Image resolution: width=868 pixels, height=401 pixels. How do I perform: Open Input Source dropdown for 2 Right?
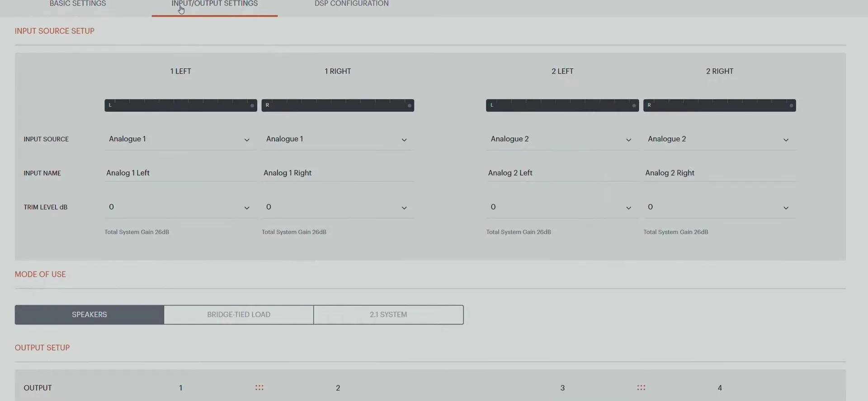click(719, 139)
